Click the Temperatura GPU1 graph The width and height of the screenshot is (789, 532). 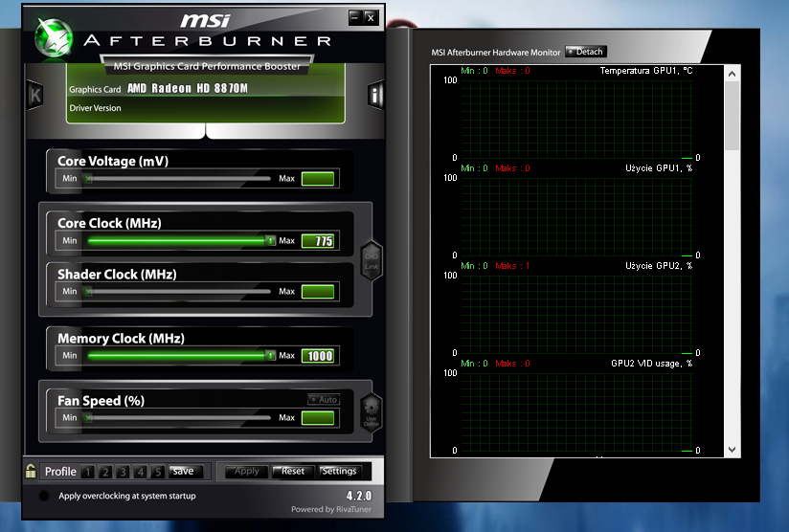coord(576,120)
